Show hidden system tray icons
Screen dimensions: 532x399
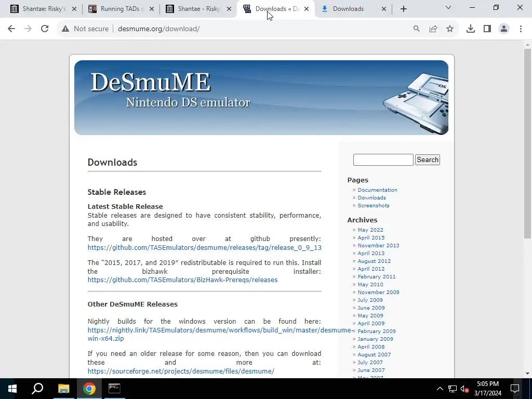point(440,389)
